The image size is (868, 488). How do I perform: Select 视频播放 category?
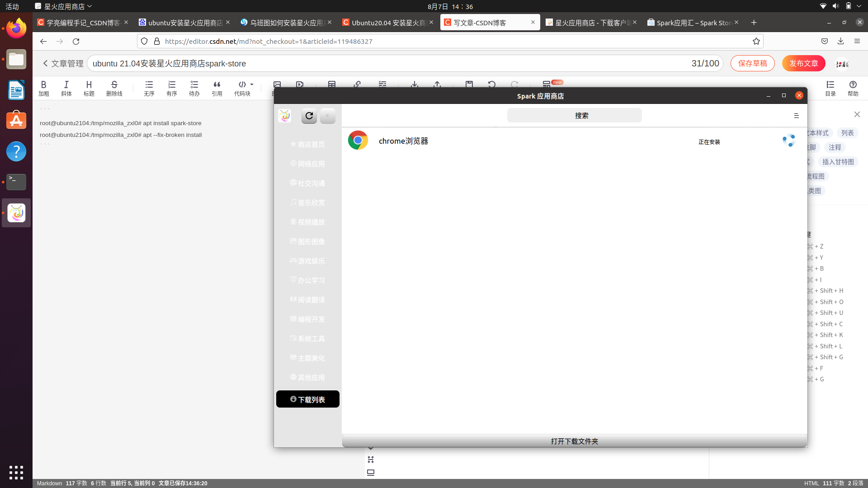tap(307, 222)
